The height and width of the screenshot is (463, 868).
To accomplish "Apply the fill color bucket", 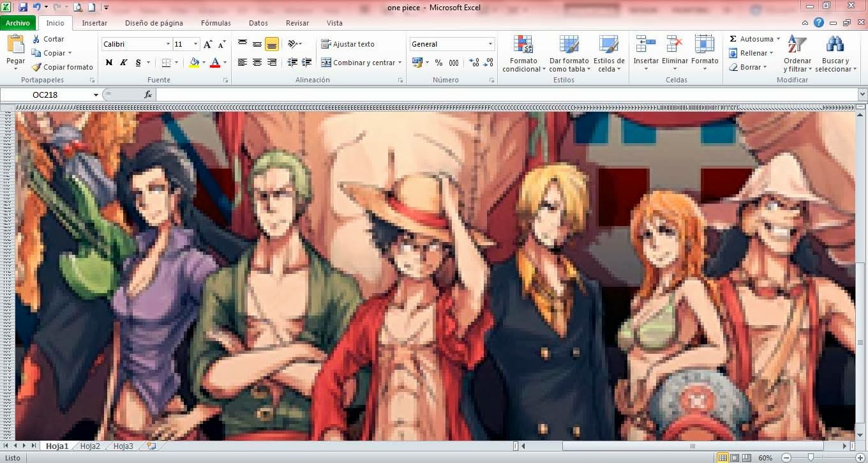I will (194, 63).
